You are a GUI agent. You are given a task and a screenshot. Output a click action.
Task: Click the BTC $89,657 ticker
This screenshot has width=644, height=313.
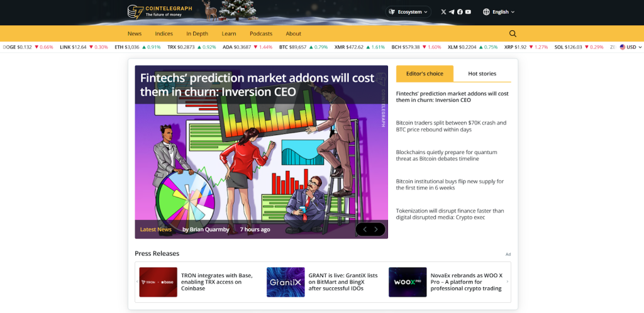click(303, 47)
